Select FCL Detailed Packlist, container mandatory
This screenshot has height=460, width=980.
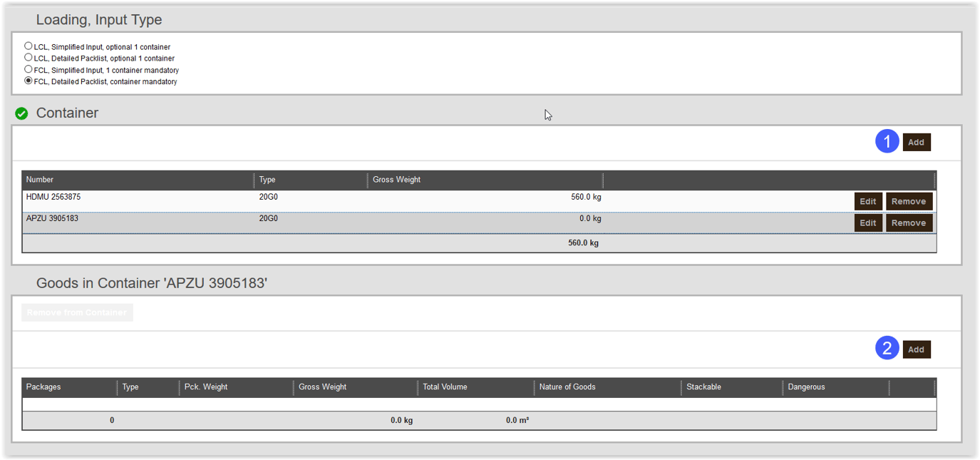(29, 81)
